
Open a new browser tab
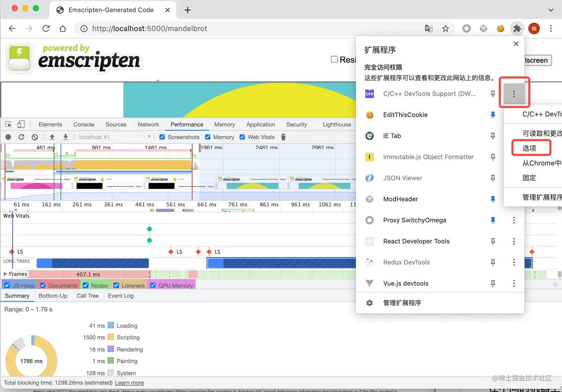188,10
